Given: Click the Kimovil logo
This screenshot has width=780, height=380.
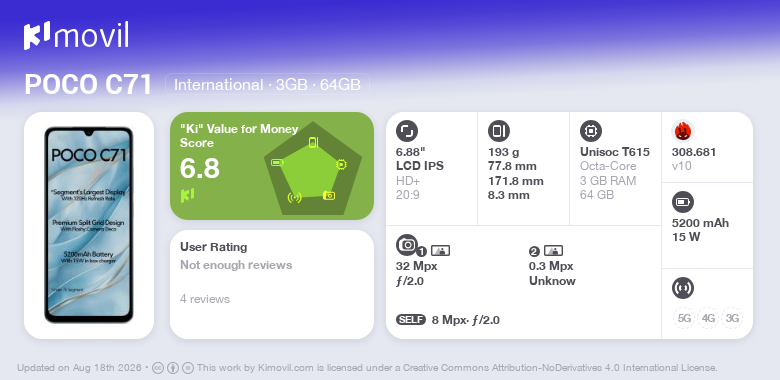Looking at the screenshot, I should tap(76, 36).
